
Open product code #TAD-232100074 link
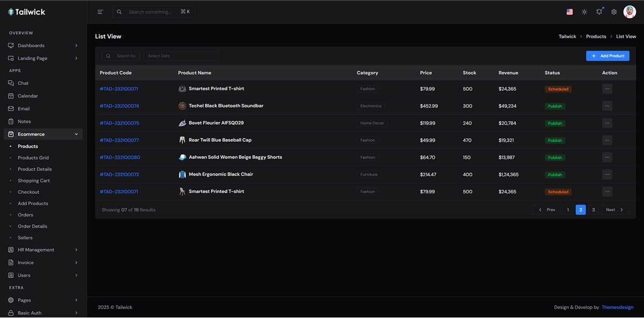(x=119, y=106)
